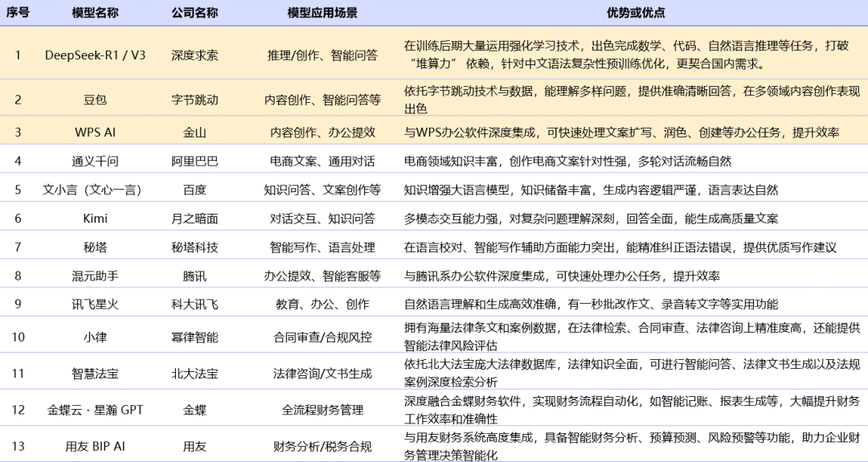Viewport: 868px width, 462px height.
Task: Select the 文小言（文心一言）model cell
Action: [93, 190]
